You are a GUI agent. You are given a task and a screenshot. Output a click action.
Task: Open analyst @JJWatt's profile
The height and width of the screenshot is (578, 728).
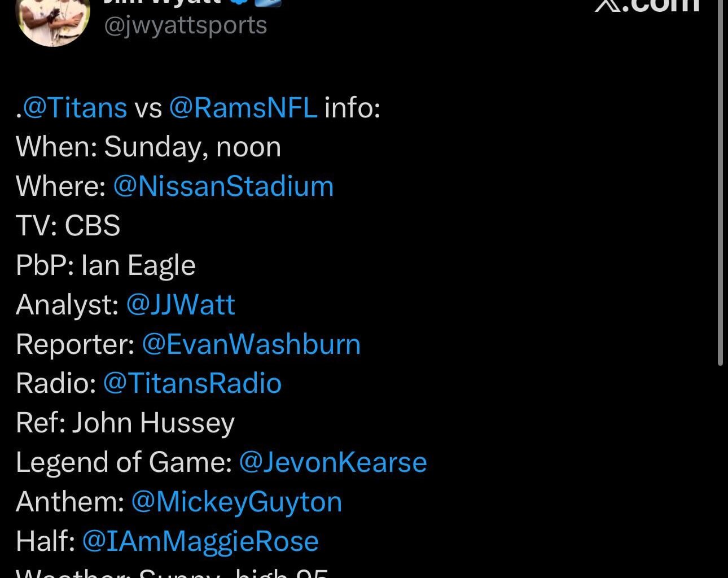[180, 304]
